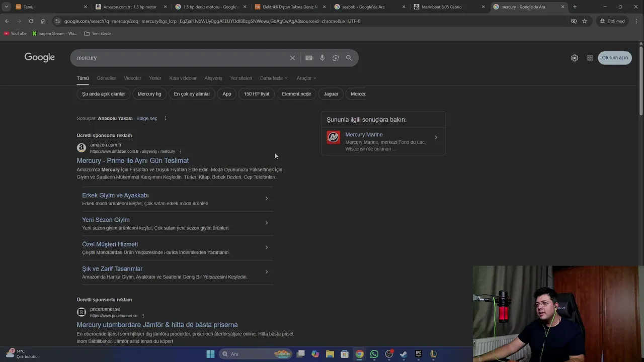Open more options for pricerunner.se ad

point(143,316)
